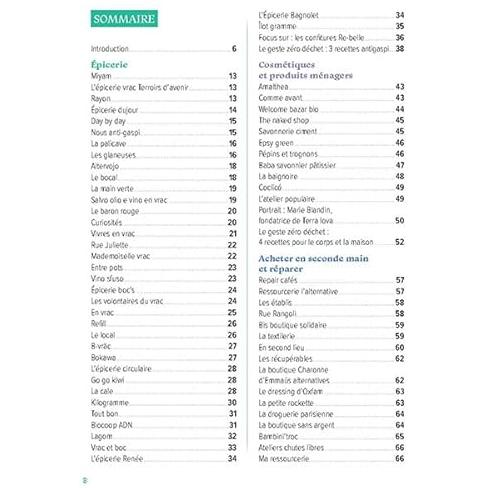Viewport: 488px width, 488px height.
Task: Select the Épicerie section heading
Action: [109, 65]
